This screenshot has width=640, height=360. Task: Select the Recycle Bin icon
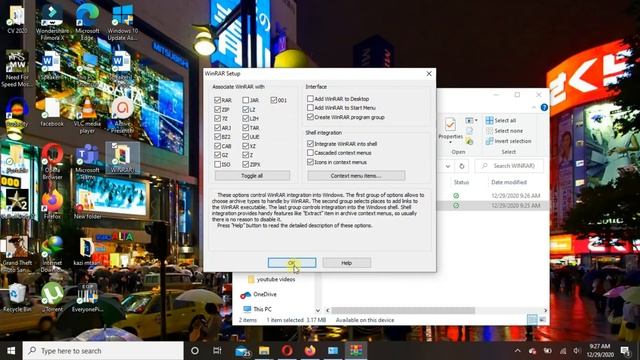click(17, 298)
